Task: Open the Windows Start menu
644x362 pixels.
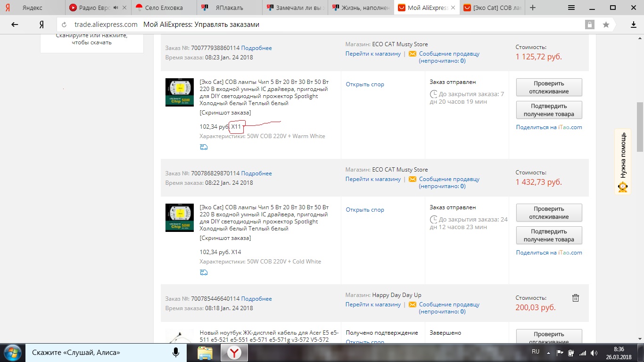Action: point(12,353)
